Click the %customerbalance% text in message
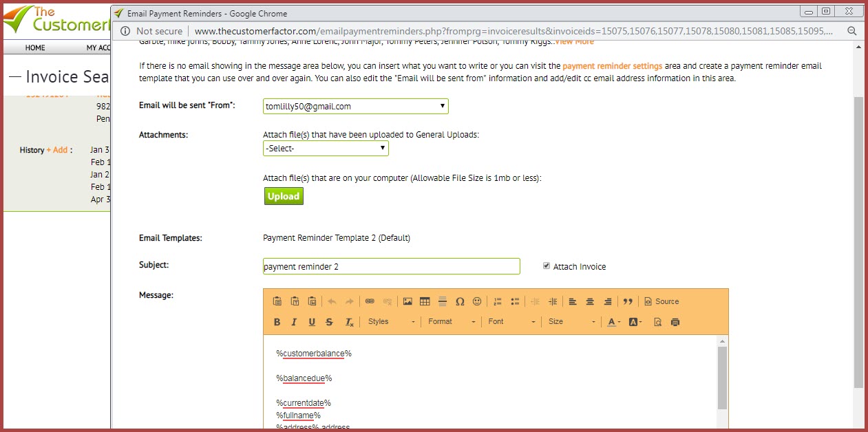Image resolution: width=868 pixels, height=432 pixels. (x=314, y=353)
